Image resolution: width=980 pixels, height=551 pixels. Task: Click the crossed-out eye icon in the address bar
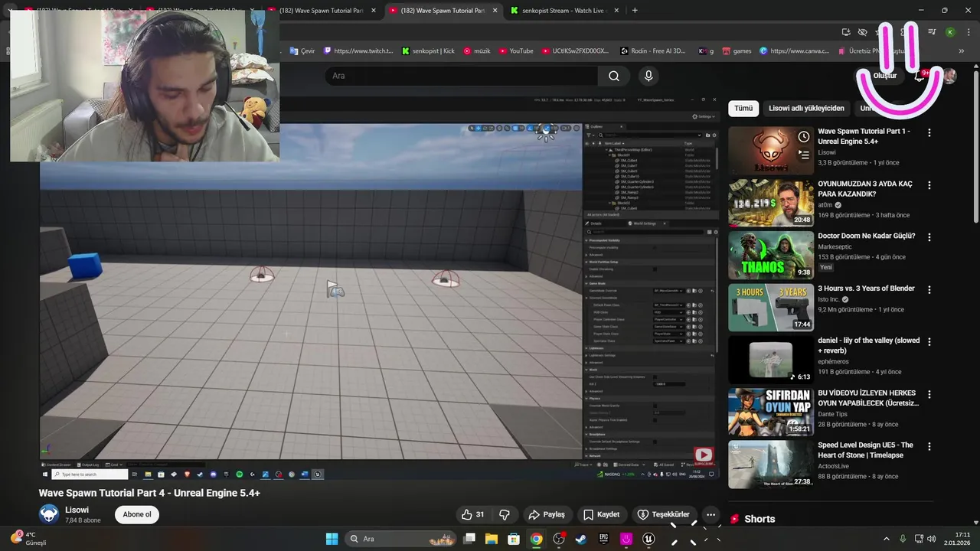[863, 32]
